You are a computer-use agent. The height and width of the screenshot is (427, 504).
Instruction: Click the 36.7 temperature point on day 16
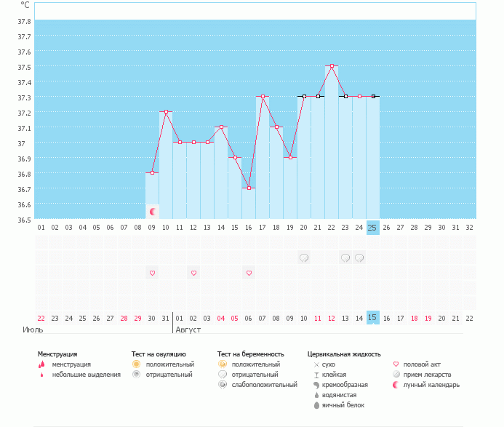coord(249,188)
